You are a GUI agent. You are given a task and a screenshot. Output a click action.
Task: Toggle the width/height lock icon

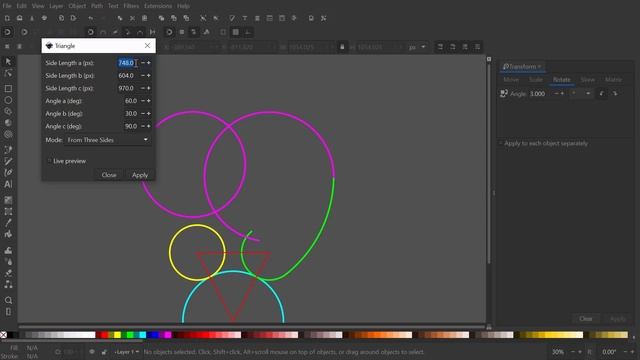[x=342, y=47]
